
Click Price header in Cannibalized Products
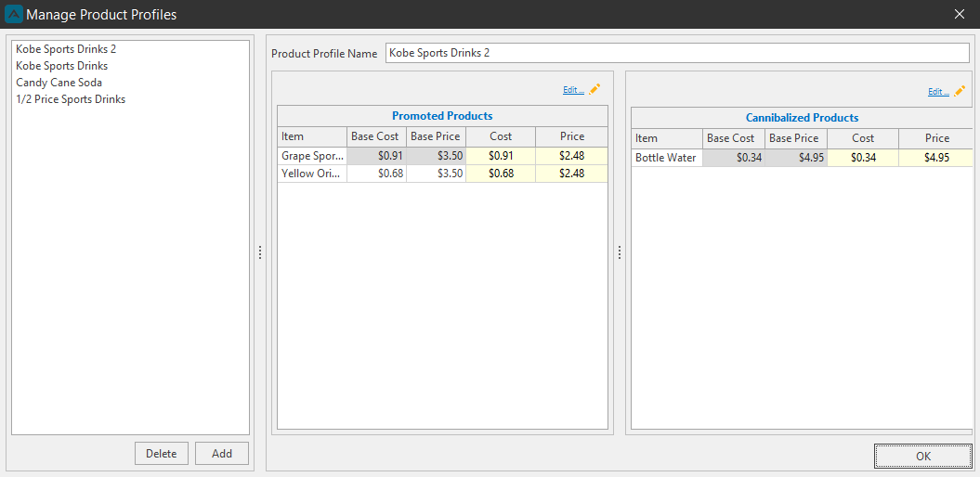[x=936, y=138]
